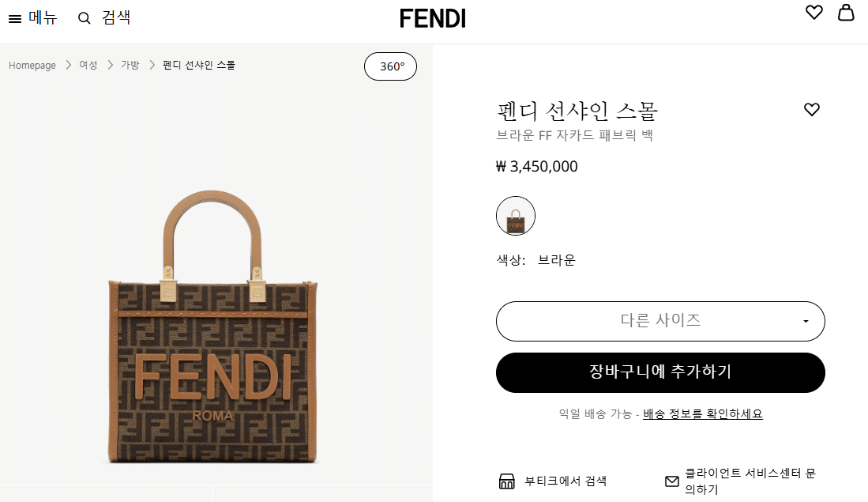
Task: Go to 가방 breadcrumb category
Action: 130,66
